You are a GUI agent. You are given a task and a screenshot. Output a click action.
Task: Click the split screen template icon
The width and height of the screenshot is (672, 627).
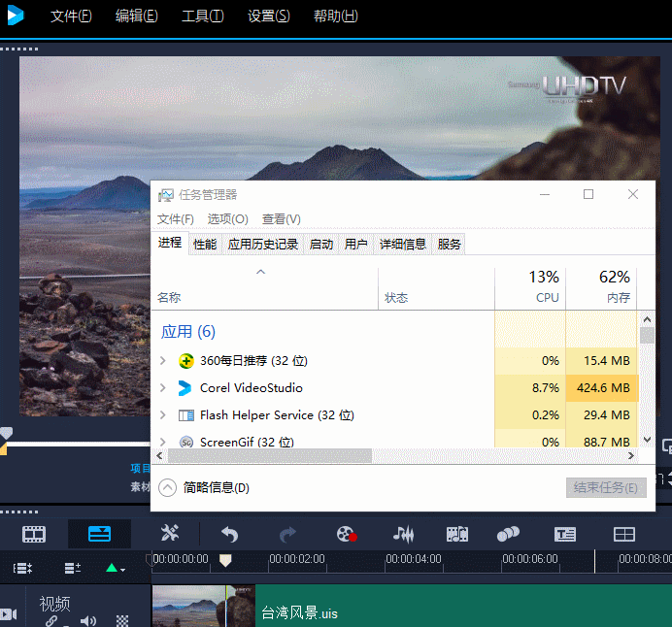click(623, 534)
